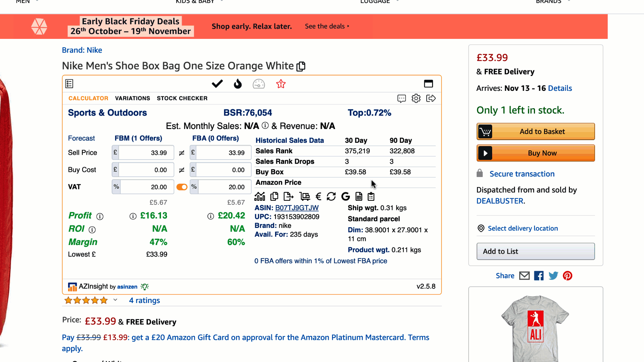Click the trolley cart icon
The image size is (644, 362).
click(305, 196)
